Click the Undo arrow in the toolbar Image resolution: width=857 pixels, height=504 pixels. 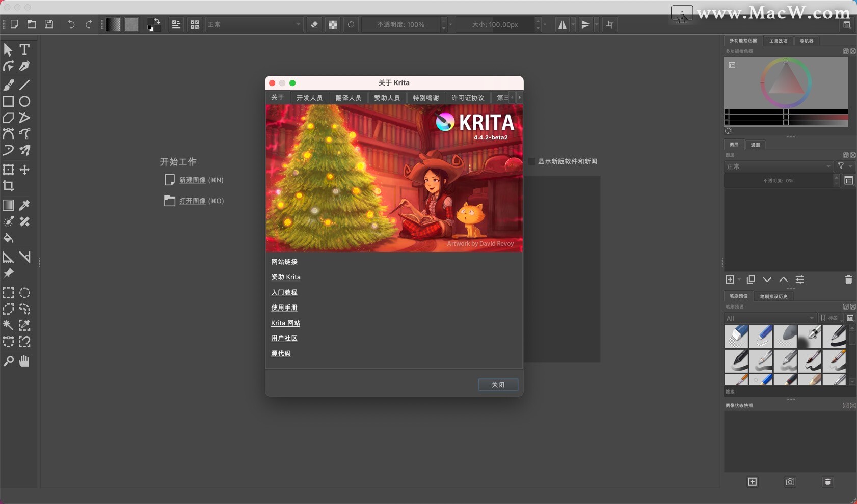(71, 24)
